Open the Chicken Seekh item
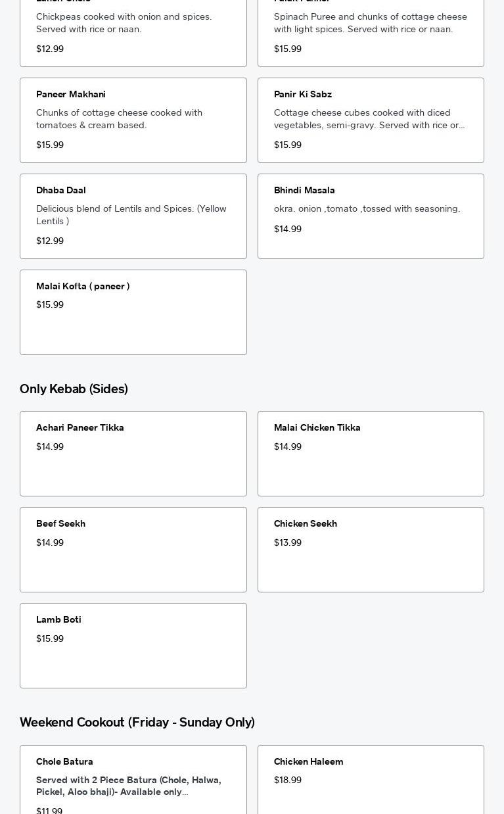This screenshot has height=814, width=504. (371, 550)
